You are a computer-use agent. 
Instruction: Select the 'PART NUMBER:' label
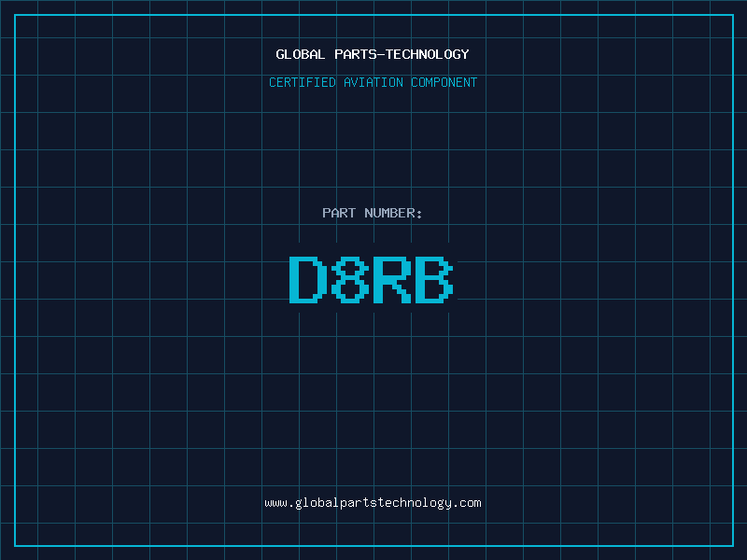(x=373, y=213)
